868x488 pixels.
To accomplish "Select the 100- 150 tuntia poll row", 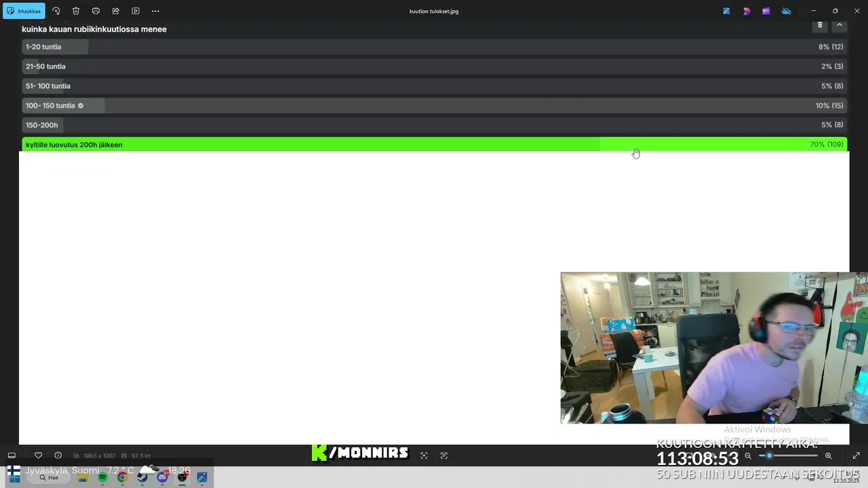I will coord(434,106).
